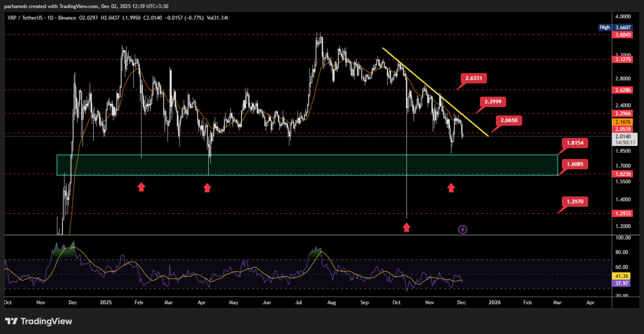This screenshot has width=644, height=334.
Task: Click the 2026 label on the time axis
Action: click(495, 303)
